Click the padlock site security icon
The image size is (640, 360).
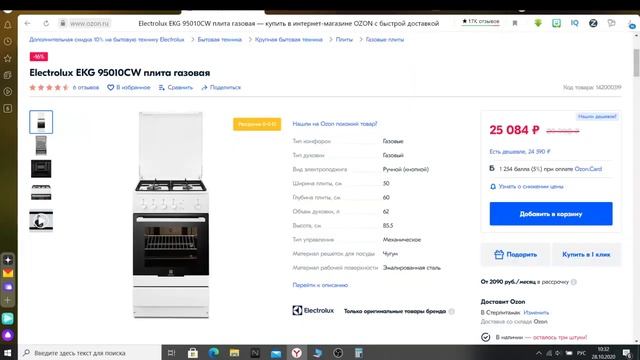coord(63,23)
